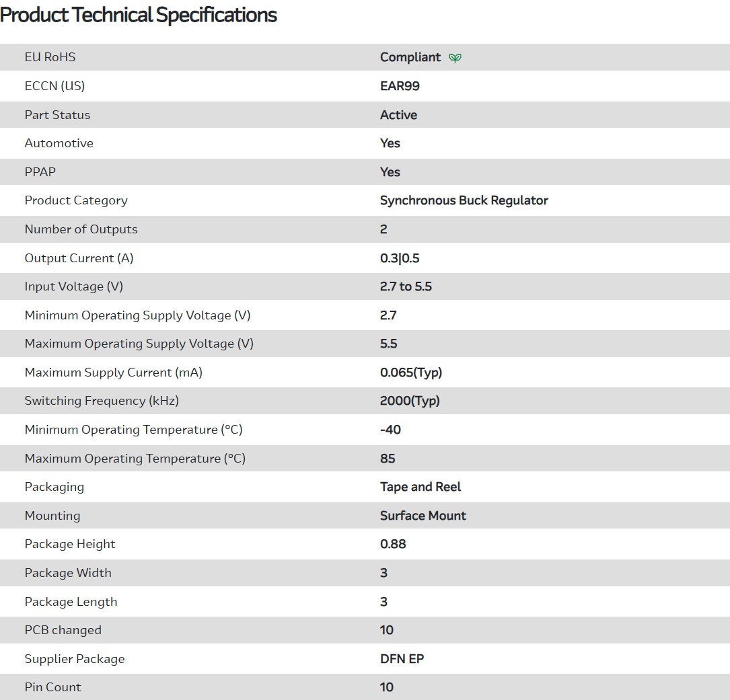Image resolution: width=730 pixels, height=700 pixels.
Task: Select the Compliant value for EU RoHS
Action: [410, 57]
